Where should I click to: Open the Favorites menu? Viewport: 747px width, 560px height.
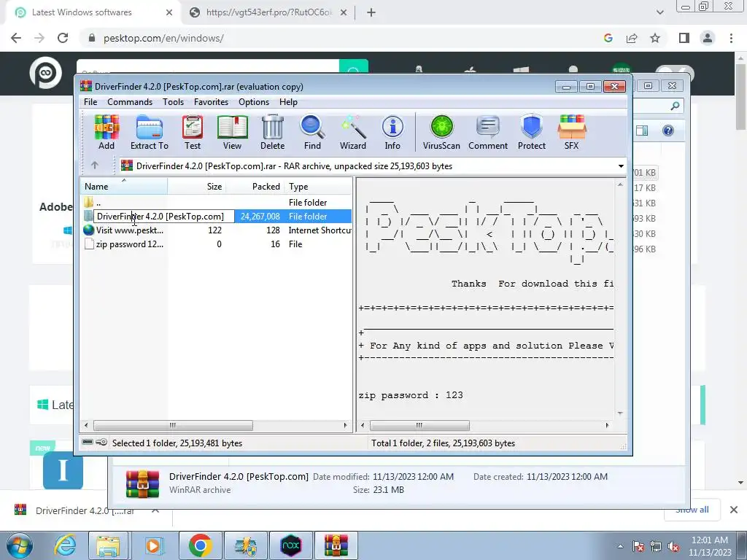(x=211, y=102)
